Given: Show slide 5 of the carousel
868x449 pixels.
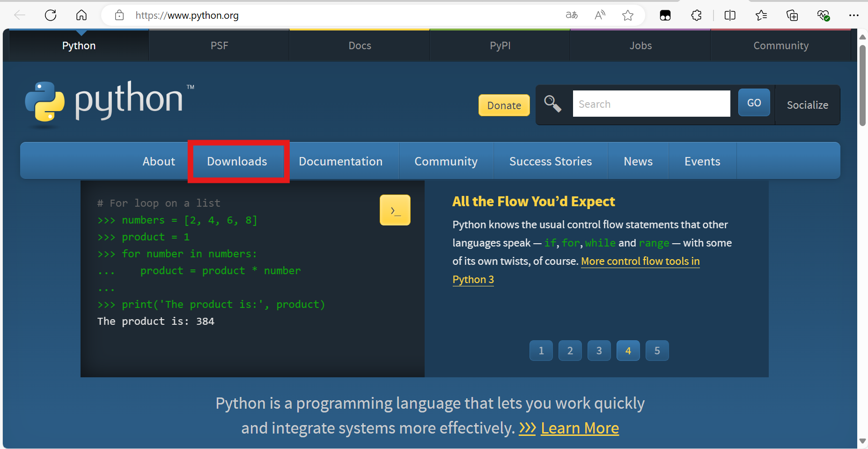Looking at the screenshot, I should [657, 351].
